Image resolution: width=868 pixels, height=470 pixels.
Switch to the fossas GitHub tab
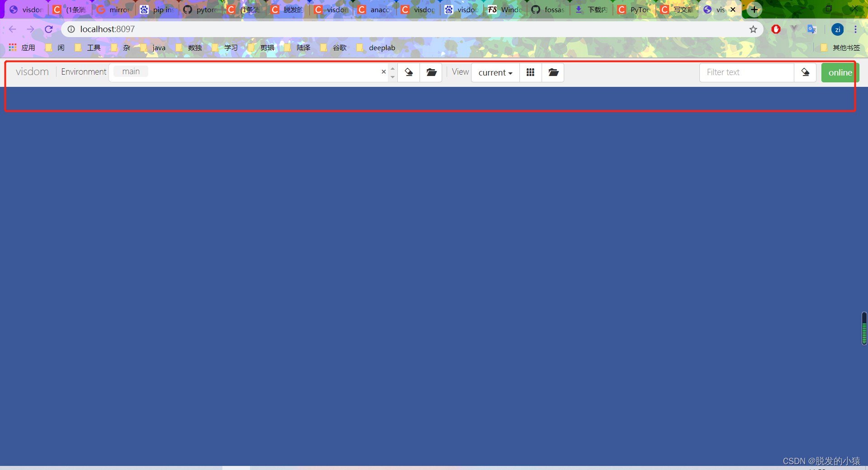coord(548,9)
